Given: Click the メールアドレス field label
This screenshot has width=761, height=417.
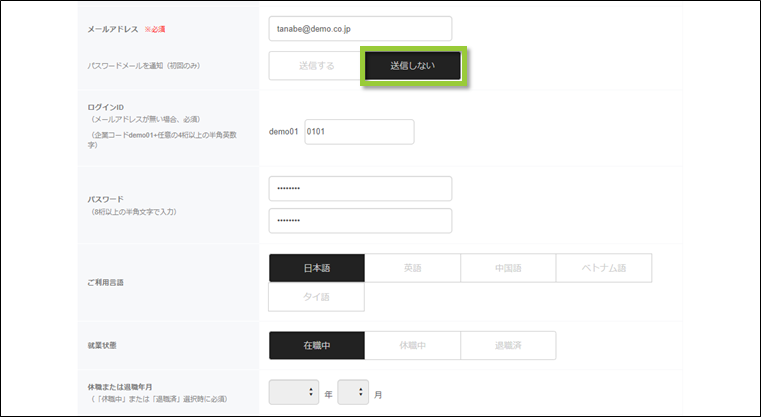Looking at the screenshot, I should click(x=114, y=30).
